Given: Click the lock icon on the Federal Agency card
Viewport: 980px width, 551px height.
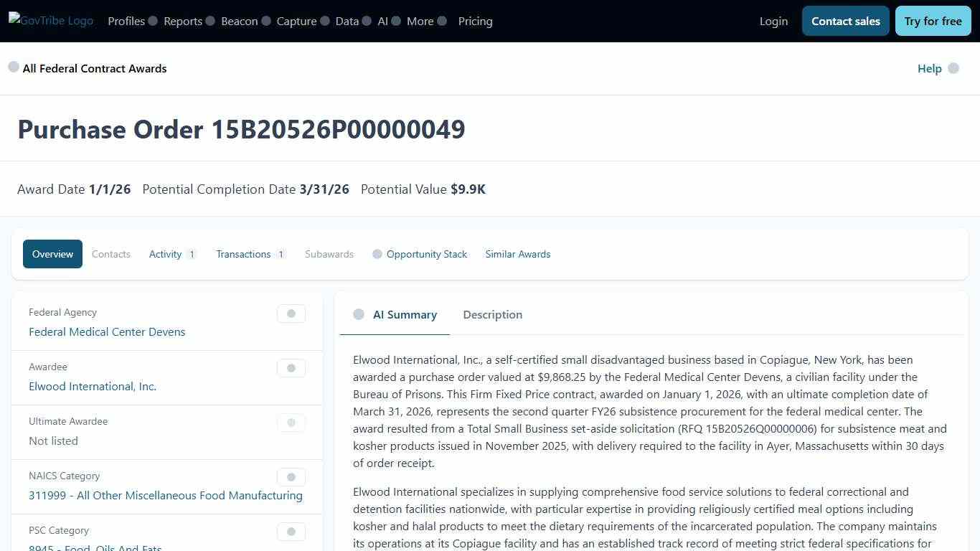Looking at the screenshot, I should click(291, 314).
